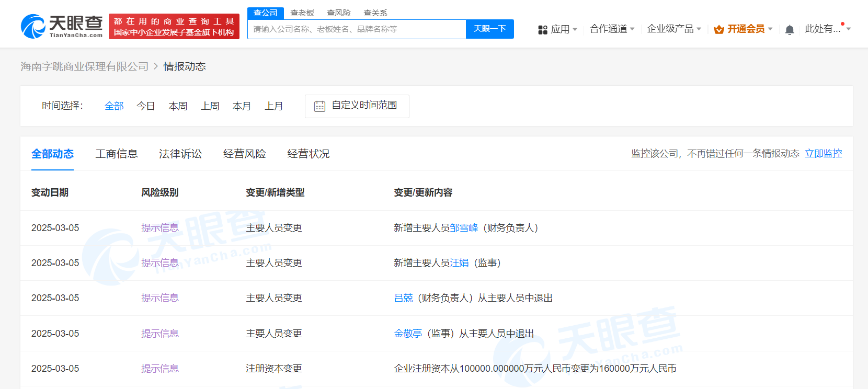Expand the 合作通道 dropdown
This screenshot has height=389, width=868.
612,29
